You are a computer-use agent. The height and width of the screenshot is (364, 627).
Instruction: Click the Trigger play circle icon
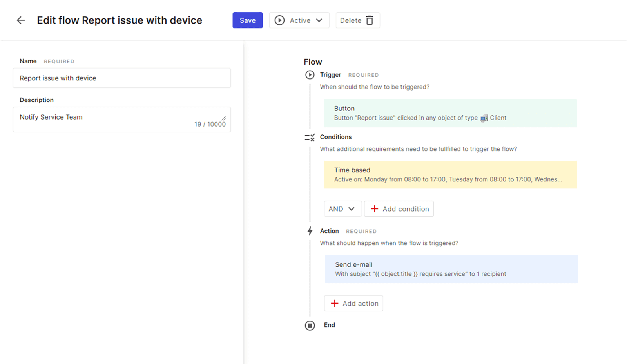[310, 75]
